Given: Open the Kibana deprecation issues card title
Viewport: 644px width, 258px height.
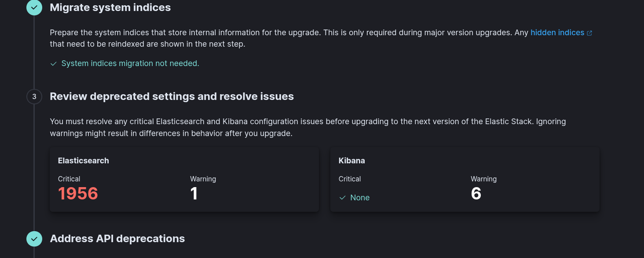Looking at the screenshot, I should pos(352,161).
